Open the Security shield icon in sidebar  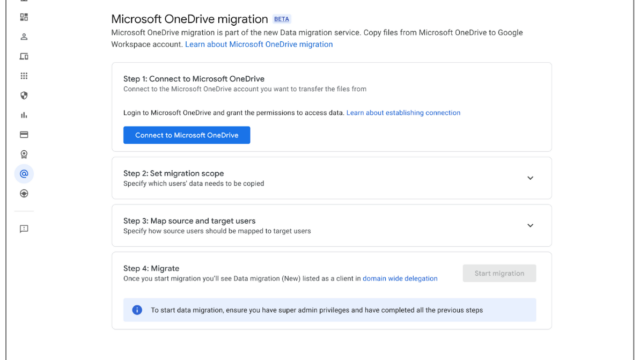coord(24,96)
